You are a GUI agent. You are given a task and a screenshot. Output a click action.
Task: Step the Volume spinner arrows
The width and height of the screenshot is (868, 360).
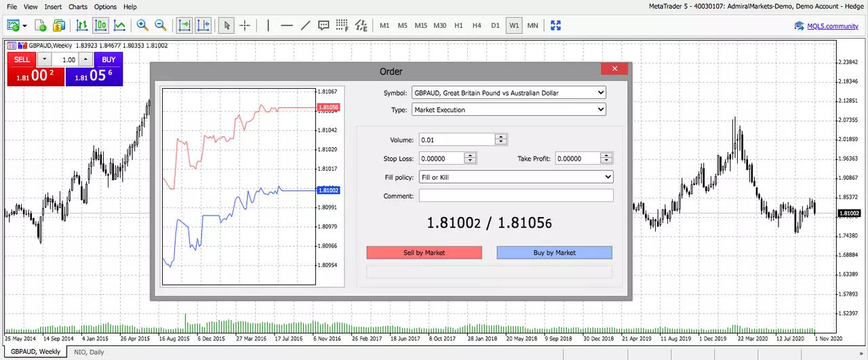tap(501, 140)
